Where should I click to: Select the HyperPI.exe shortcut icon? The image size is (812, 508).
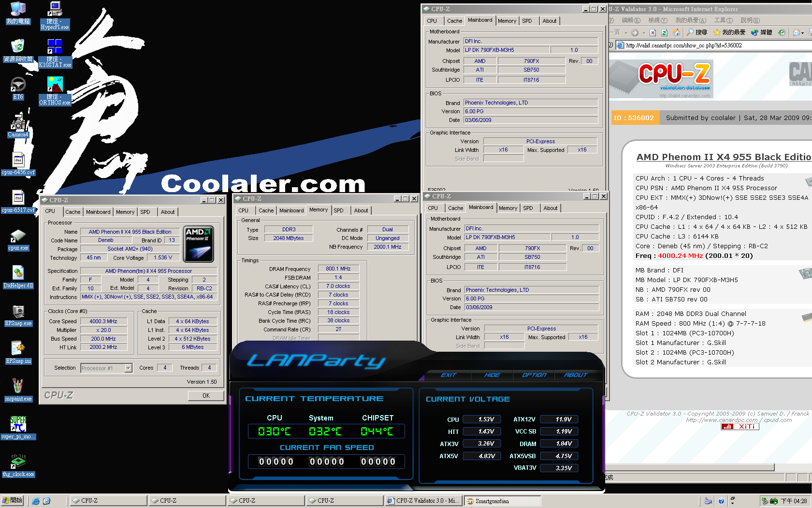coord(55,16)
